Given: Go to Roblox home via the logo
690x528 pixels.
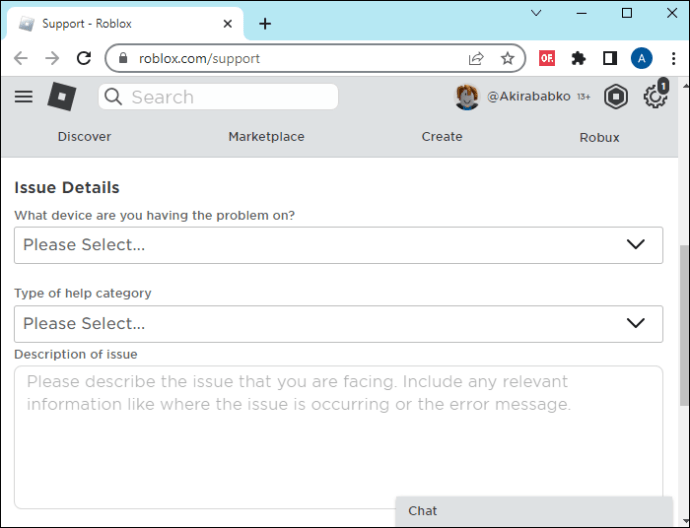Looking at the screenshot, I should (x=62, y=96).
